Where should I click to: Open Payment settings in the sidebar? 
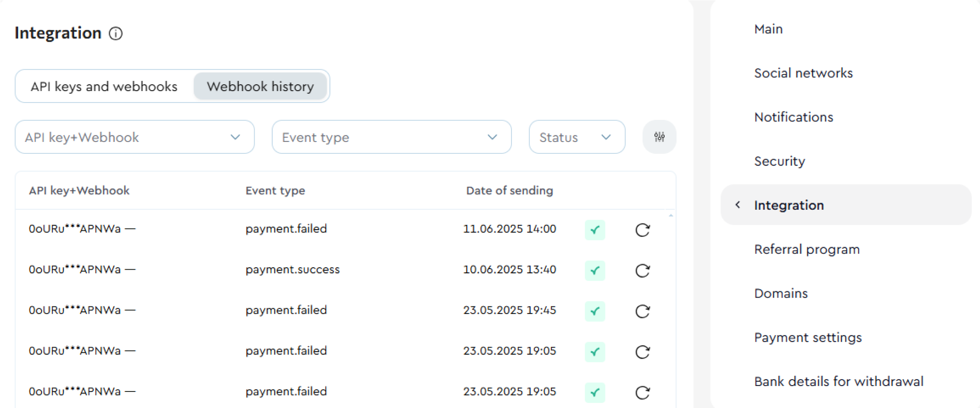point(808,337)
